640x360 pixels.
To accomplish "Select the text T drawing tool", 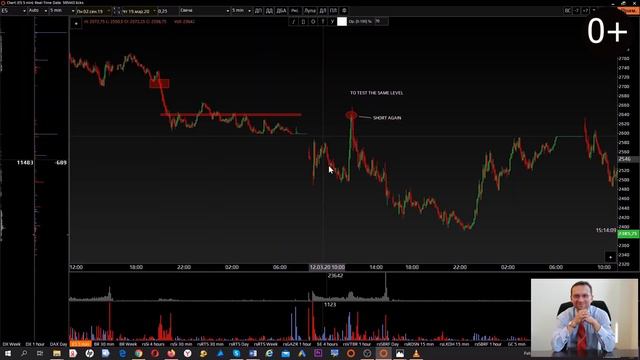I will [x=323, y=21].
